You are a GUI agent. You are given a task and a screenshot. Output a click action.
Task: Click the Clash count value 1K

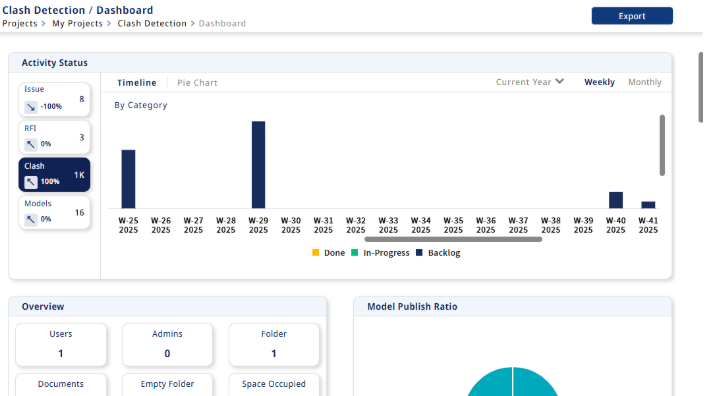coord(79,175)
